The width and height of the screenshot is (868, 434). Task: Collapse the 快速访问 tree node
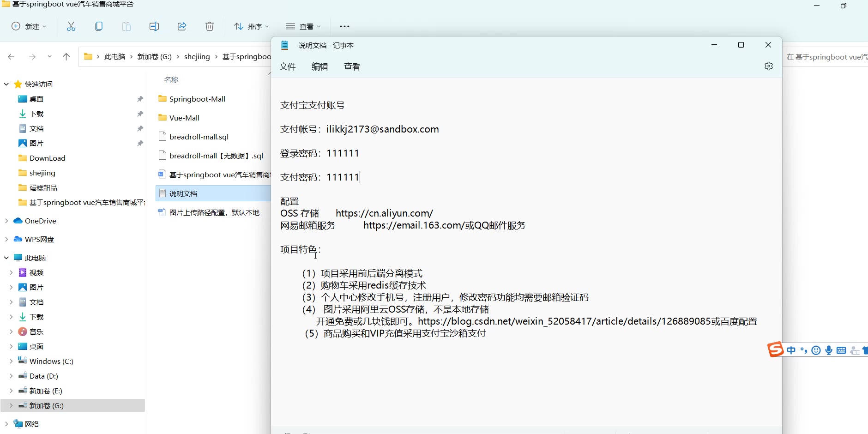click(x=6, y=84)
